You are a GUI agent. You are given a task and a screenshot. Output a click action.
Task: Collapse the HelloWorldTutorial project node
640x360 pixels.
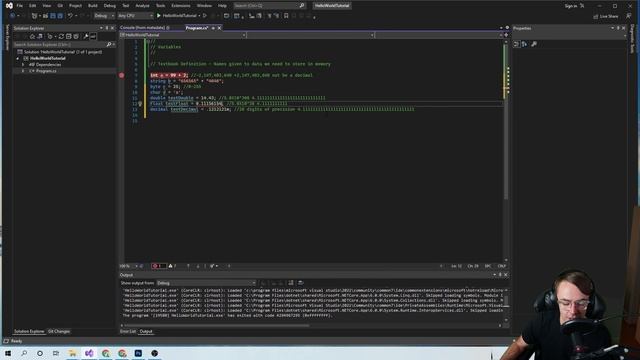[18, 58]
